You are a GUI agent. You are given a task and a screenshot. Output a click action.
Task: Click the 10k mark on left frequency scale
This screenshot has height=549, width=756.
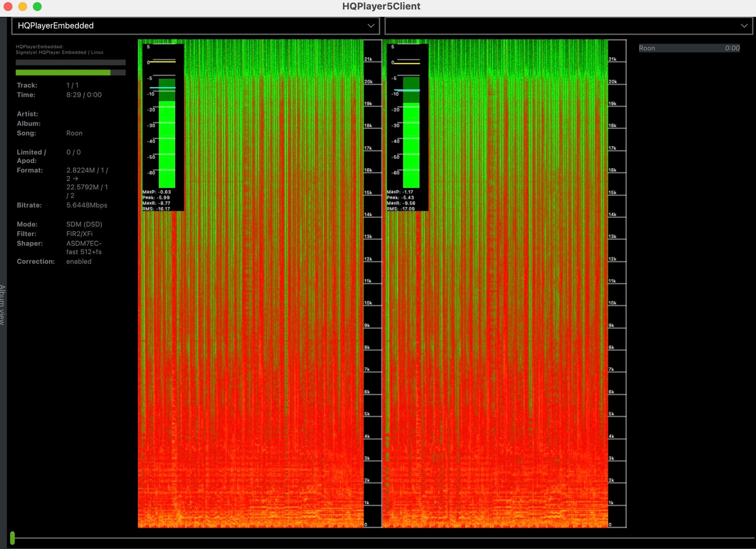[x=368, y=303]
